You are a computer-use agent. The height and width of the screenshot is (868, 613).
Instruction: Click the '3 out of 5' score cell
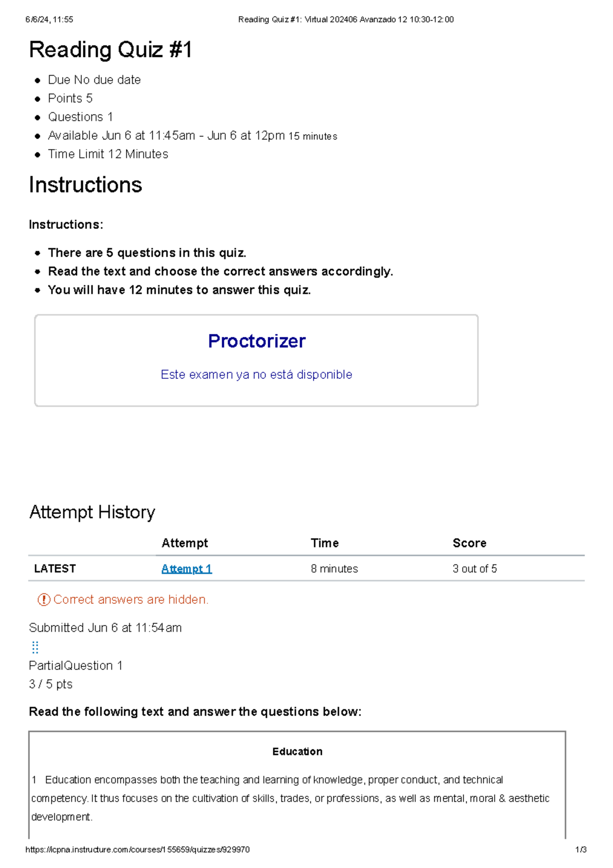[x=475, y=568]
